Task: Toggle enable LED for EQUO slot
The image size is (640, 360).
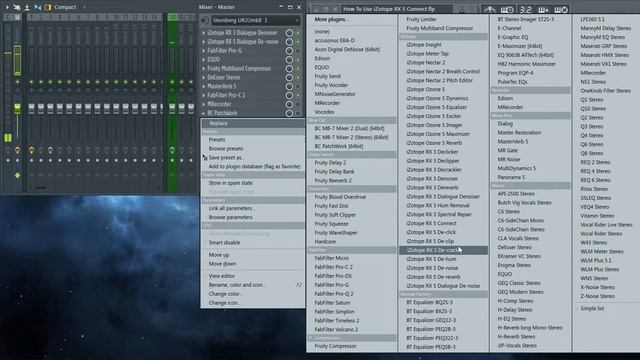Action: click(x=298, y=60)
